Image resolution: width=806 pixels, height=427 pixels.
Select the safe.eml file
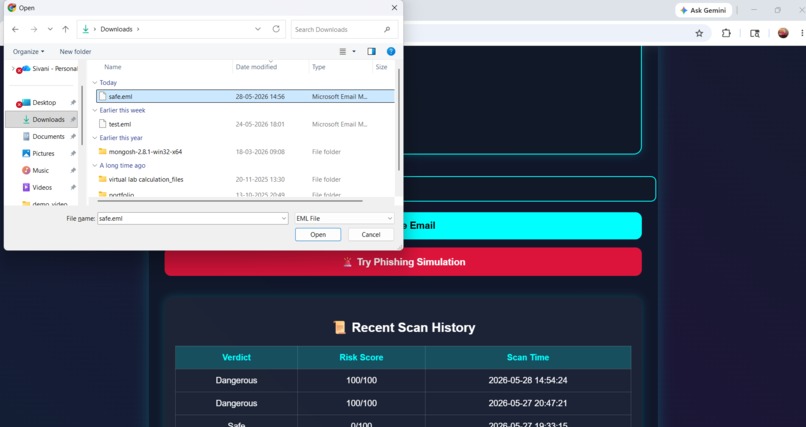245,96
